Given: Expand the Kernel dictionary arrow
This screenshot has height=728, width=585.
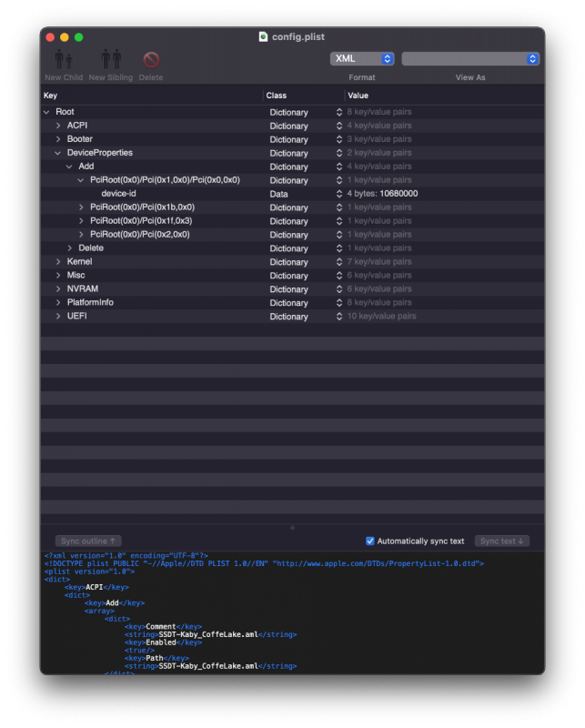Looking at the screenshot, I should pyautogui.click(x=58, y=262).
